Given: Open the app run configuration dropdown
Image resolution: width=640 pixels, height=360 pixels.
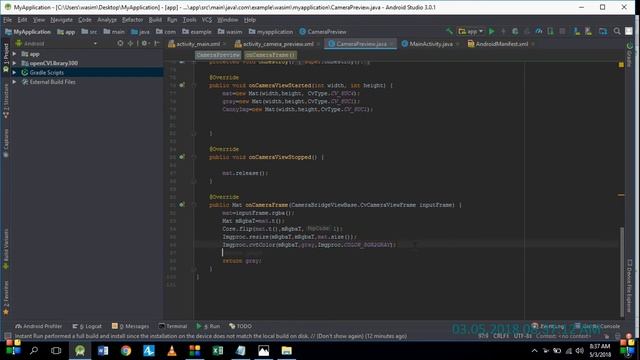Looking at the screenshot, I should (x=471, y=31).
